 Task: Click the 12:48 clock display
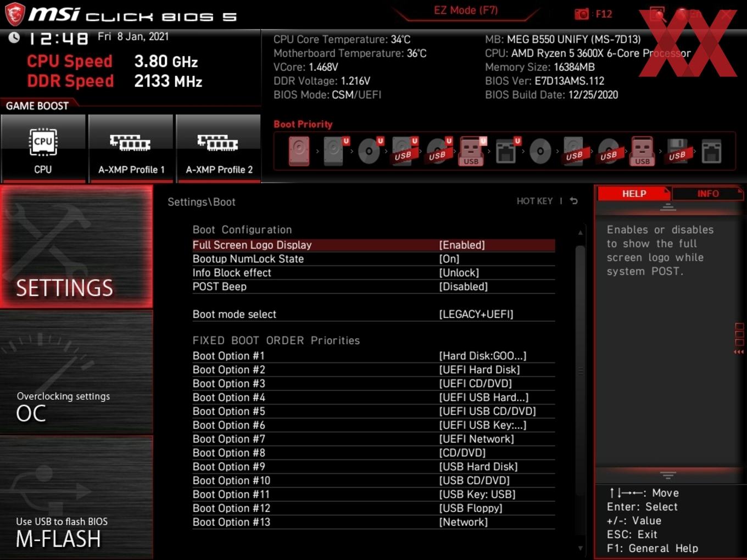tap(58, 38)
